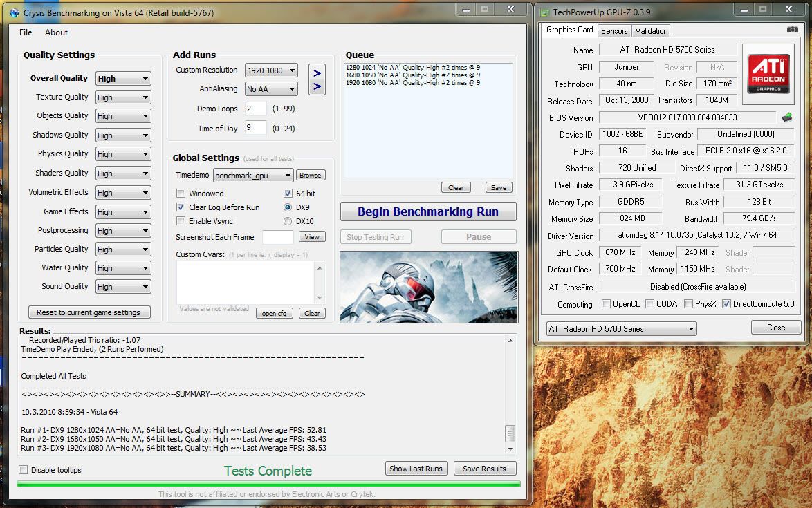Open the Volumetric Effects dropdown

123,193
